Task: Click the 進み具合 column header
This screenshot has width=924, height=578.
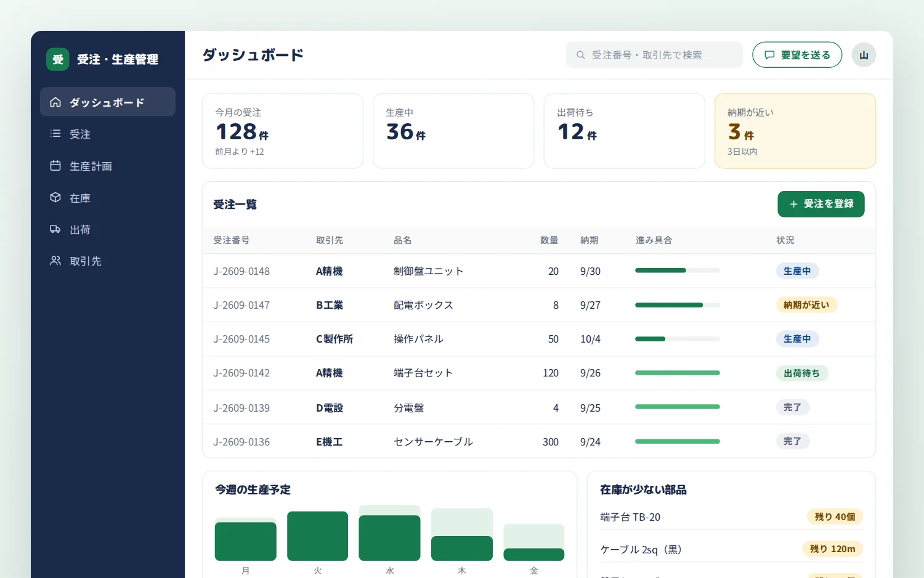Action: click(x=654, y=240)
